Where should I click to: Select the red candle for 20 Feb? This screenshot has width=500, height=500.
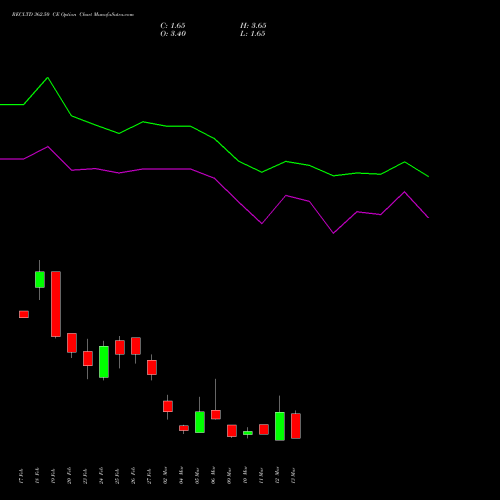pyautogui.click(x=72, y=343)
